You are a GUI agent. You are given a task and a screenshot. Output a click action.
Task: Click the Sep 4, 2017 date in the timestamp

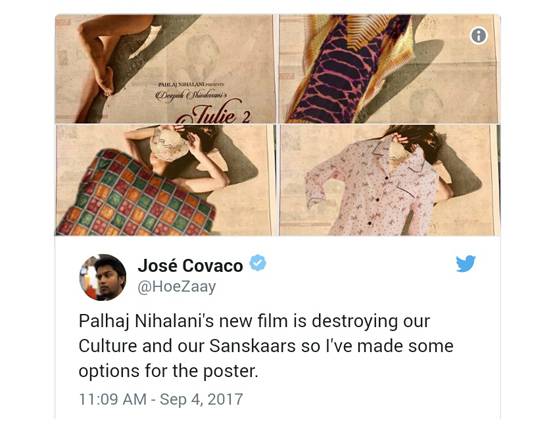tap(201, 399)
